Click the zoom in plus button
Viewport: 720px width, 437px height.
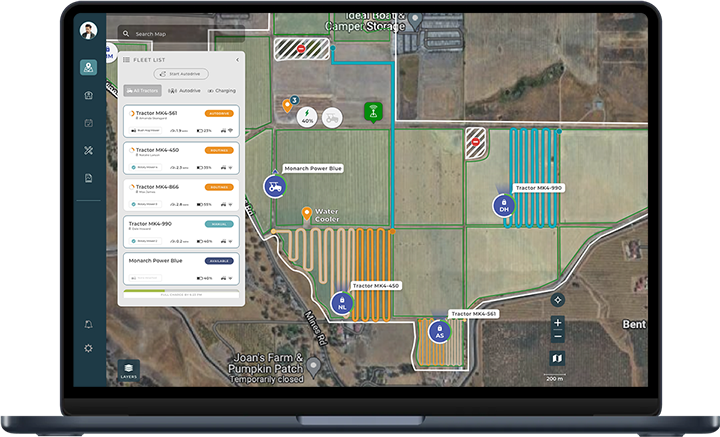coord(558,322)
